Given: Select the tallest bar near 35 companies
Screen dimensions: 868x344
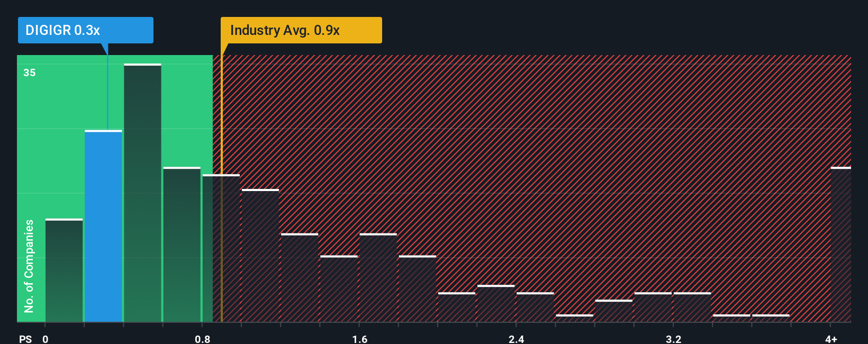Looking at the screenshot, I should [142, 193].
